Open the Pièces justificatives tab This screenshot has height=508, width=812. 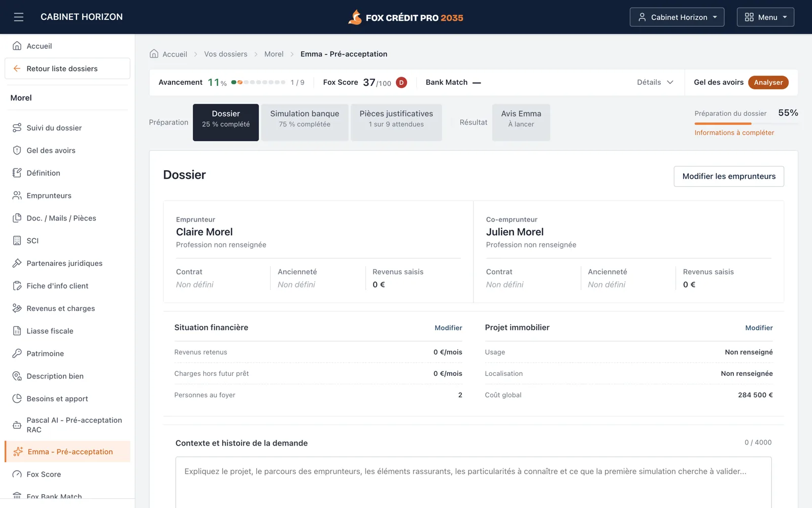coord(396,122)
